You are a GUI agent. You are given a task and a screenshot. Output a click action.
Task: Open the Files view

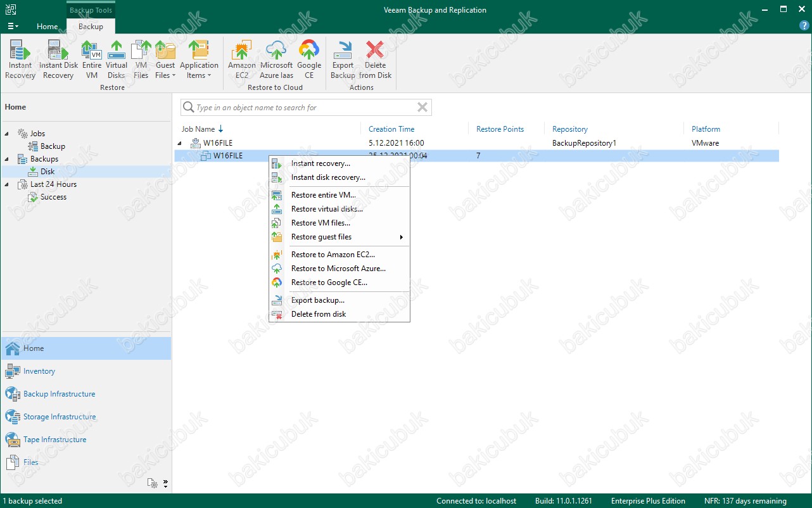click(x=86, y=462)
